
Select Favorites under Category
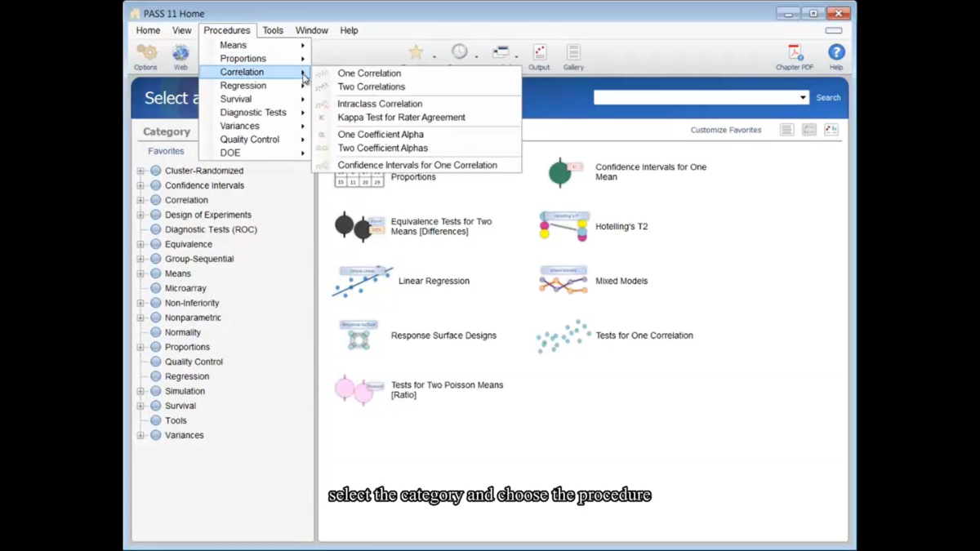(x=166, y=151)
